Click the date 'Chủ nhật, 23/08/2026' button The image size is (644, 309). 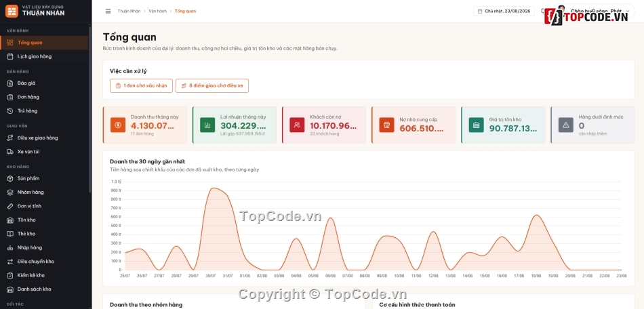point(504,11)
